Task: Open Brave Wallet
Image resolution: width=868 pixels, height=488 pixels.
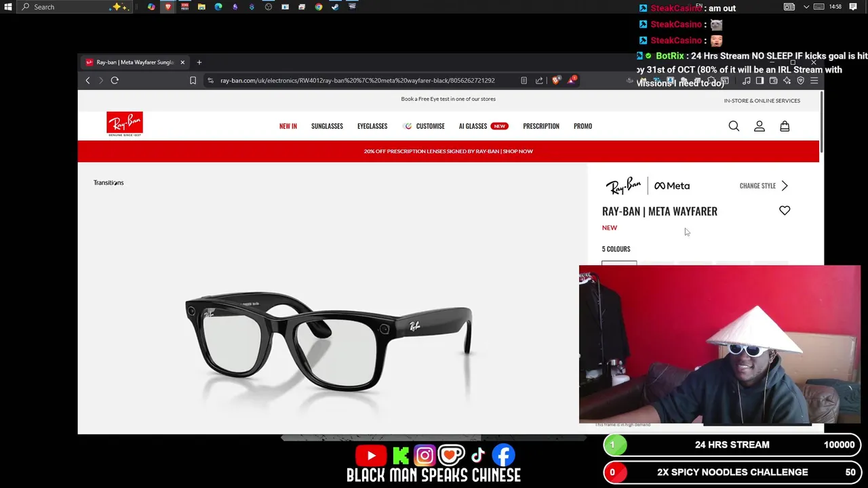Action: 773,81
